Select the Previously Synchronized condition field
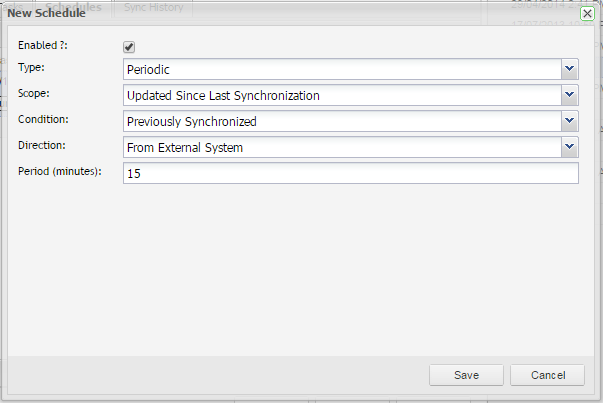The height and width of the screenshot is (403, 603). (x=341, y=121)
